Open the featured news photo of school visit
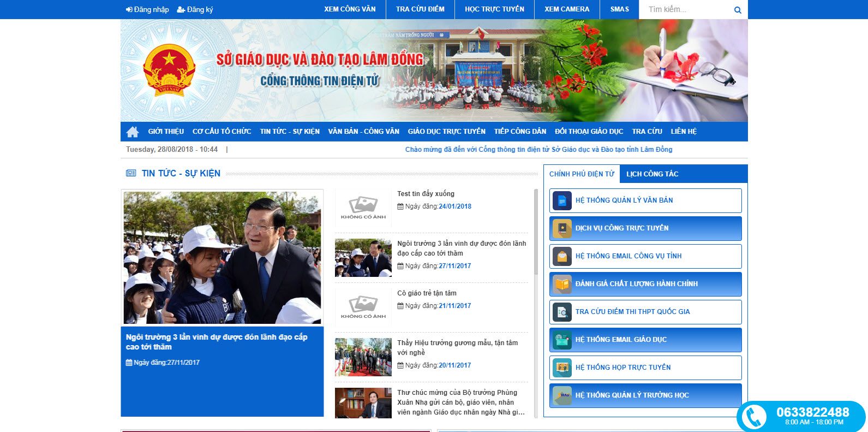The image size is (868, 432). 222,258
